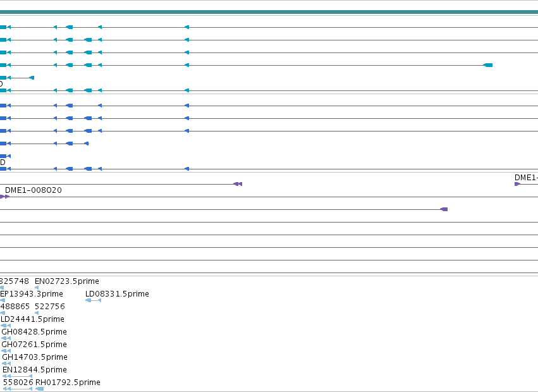Select the light blue block under RH01792.5prime
This screenshot has width=538, height=392.
click(39, 389)
